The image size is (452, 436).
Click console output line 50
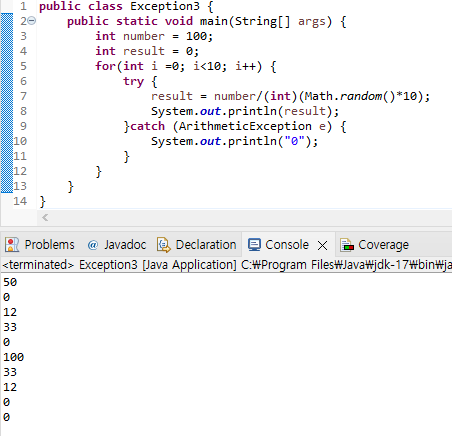click(10, 282)
